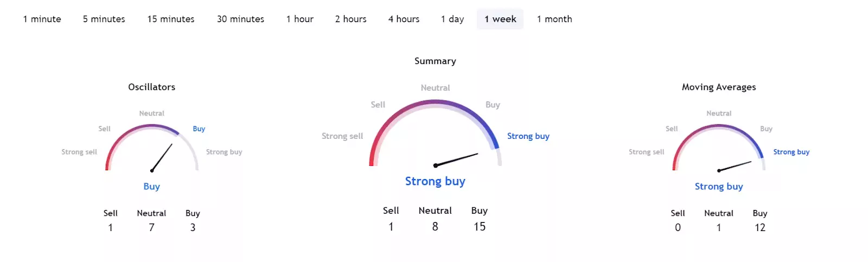Image resolution: width=868 pixels, height=262 pixels.
Task: Click Moving Averages Buy count 12
Action: coord(760,228)
